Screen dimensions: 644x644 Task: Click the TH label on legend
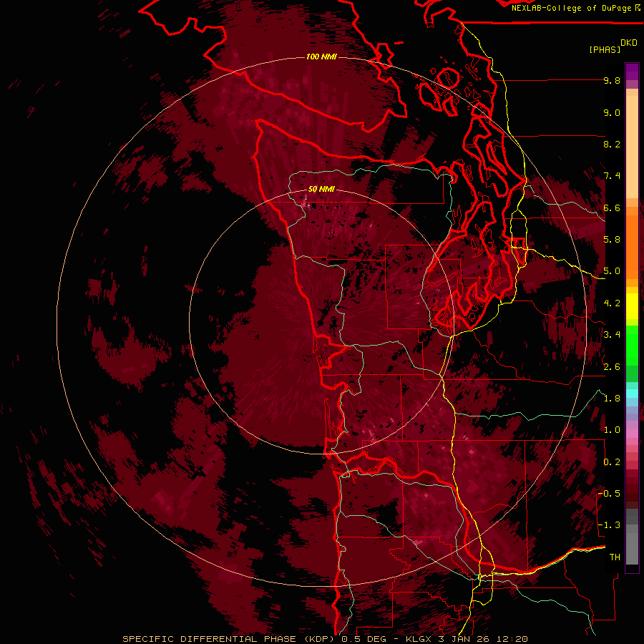click(x=615, y=557)
